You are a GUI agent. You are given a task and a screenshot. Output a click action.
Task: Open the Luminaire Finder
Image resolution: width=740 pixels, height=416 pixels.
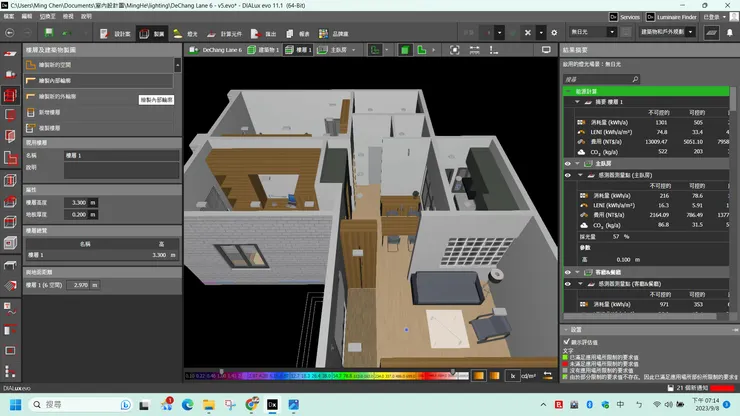click(671, 17)
